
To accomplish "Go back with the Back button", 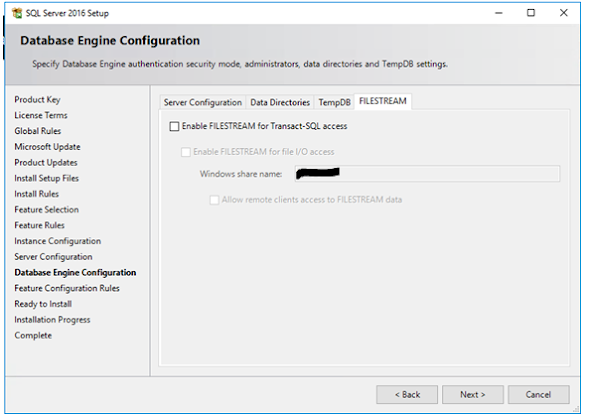I will click(x=407, y=395).
